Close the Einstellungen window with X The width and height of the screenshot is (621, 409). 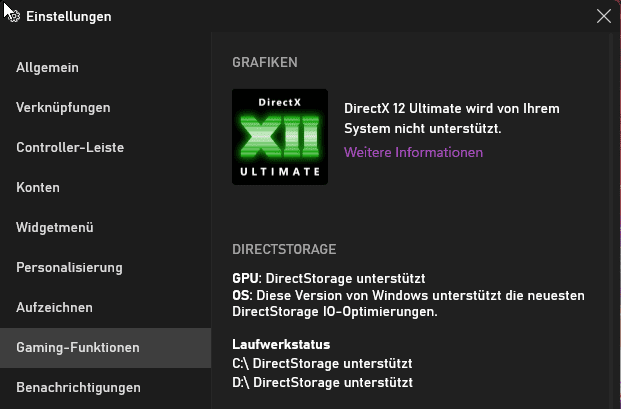tap(604, 17)
